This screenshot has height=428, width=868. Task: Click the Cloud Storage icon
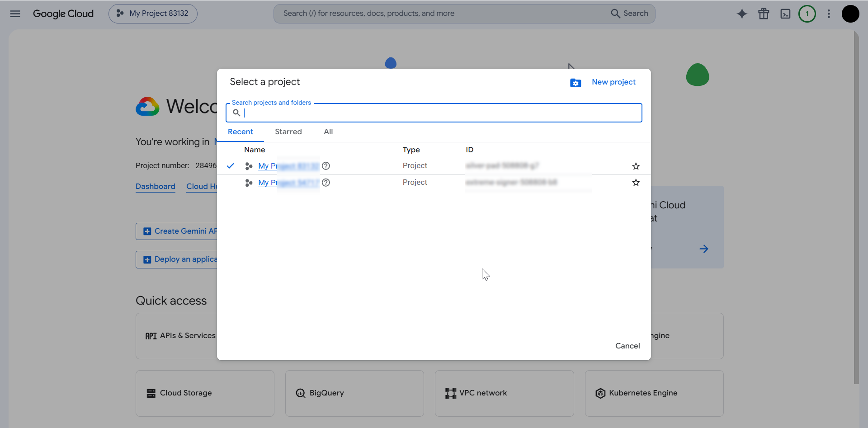tap(151, 393)
